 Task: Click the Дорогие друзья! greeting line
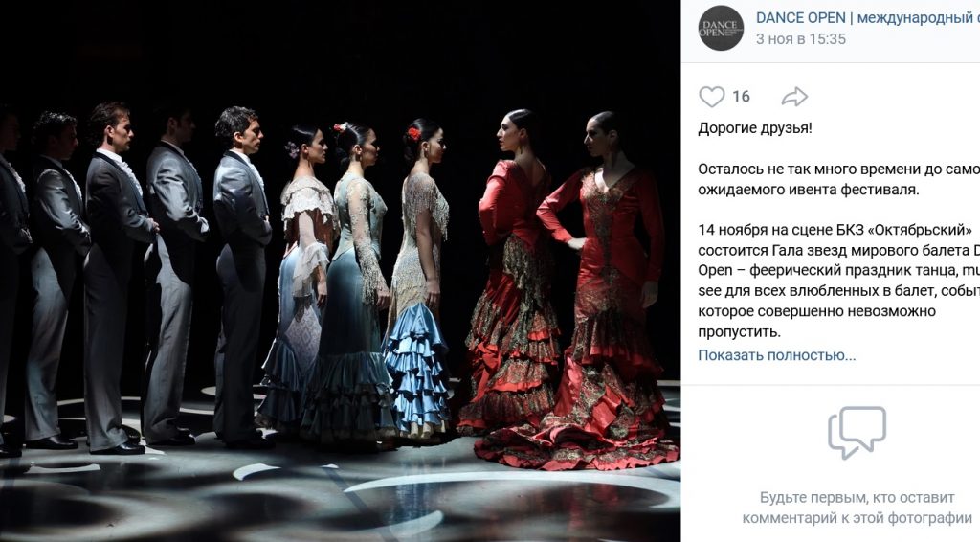coord(755,128)
